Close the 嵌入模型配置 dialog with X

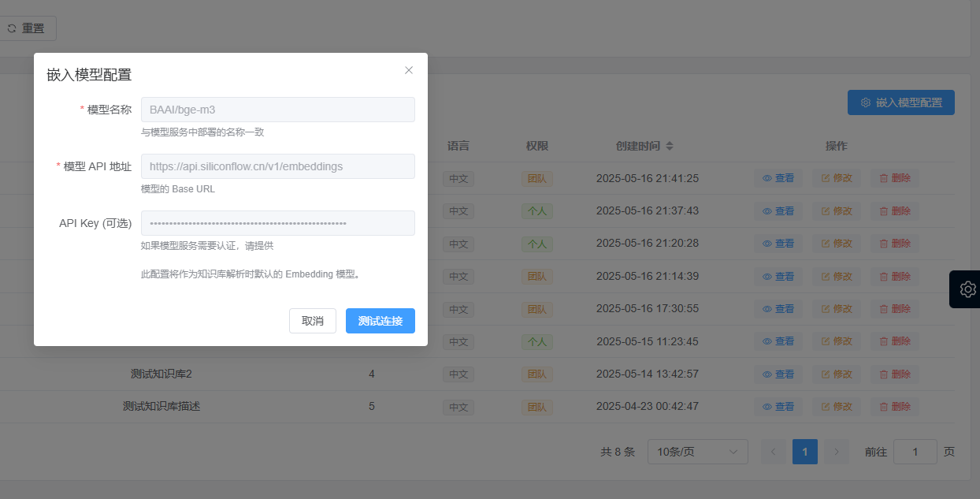coord(409,70)
